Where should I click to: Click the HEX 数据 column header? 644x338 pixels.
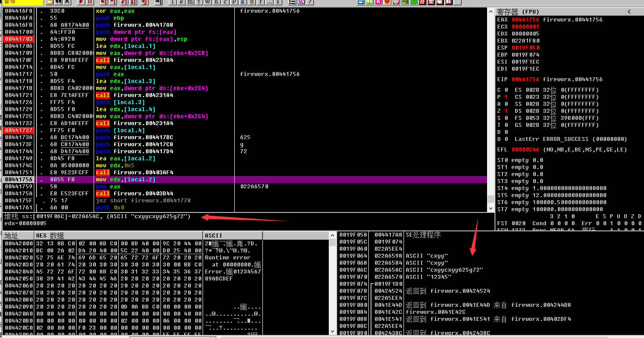(50, 236)
